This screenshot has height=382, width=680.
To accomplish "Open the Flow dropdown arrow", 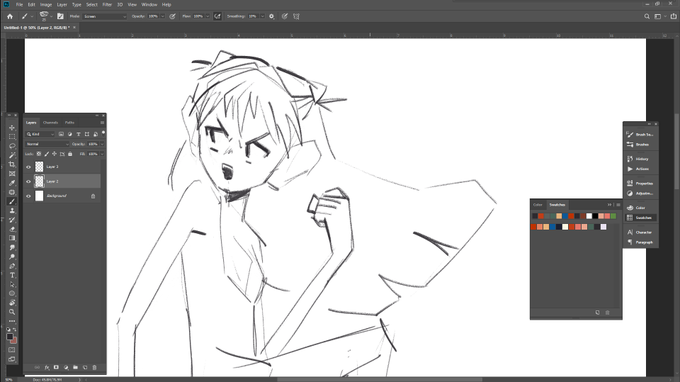I will (x=208, y=16).
